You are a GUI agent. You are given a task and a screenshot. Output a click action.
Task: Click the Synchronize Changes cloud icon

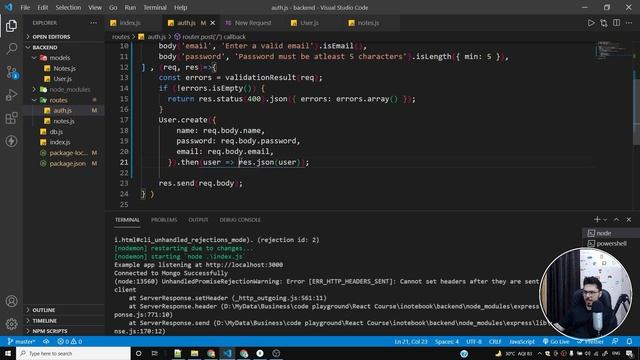(x=46, y=341)
